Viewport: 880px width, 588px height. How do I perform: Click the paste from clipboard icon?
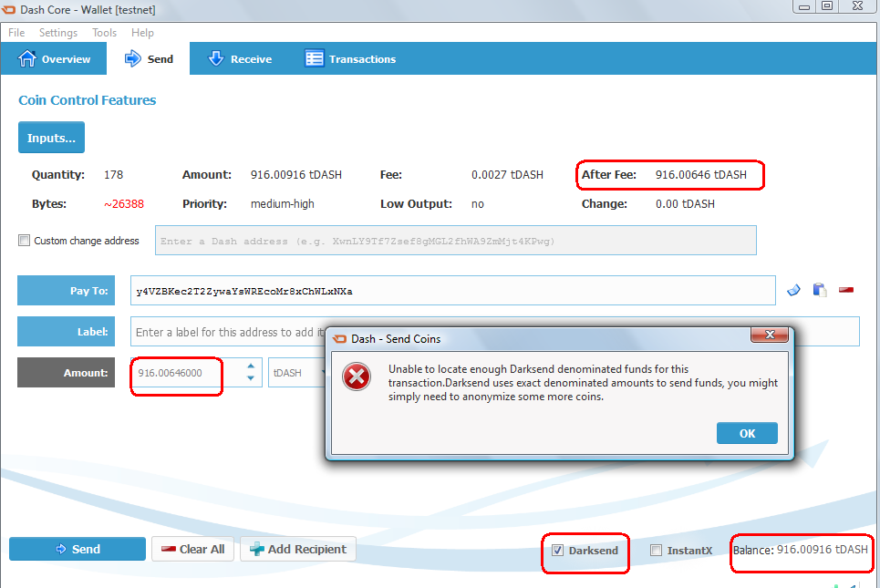pyautogui.click(x=820, y=290)
